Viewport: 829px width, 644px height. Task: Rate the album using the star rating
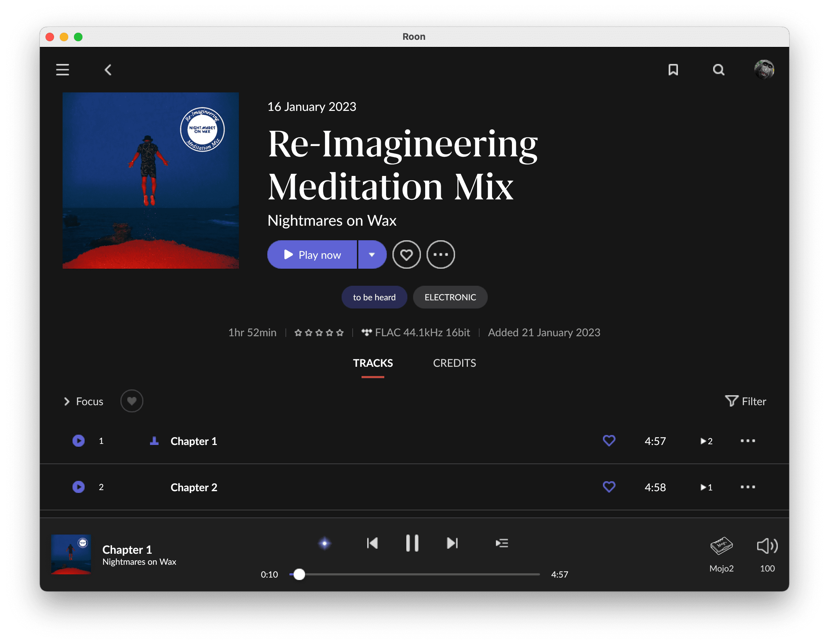(x=319, y=333)
